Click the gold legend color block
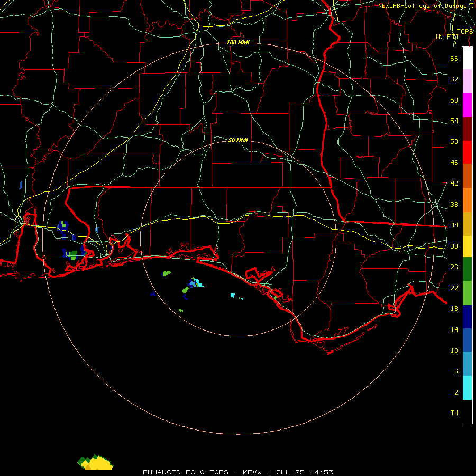 [467, 224]
